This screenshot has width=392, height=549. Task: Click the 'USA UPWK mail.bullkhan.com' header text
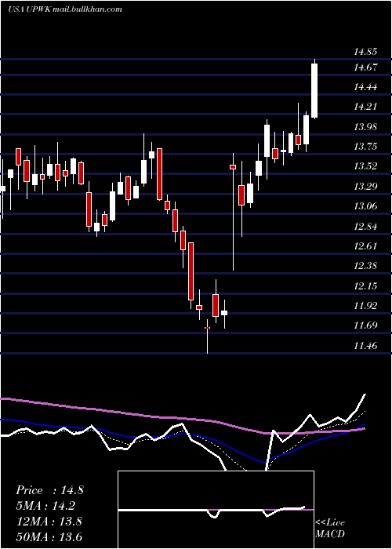[65, 9]
